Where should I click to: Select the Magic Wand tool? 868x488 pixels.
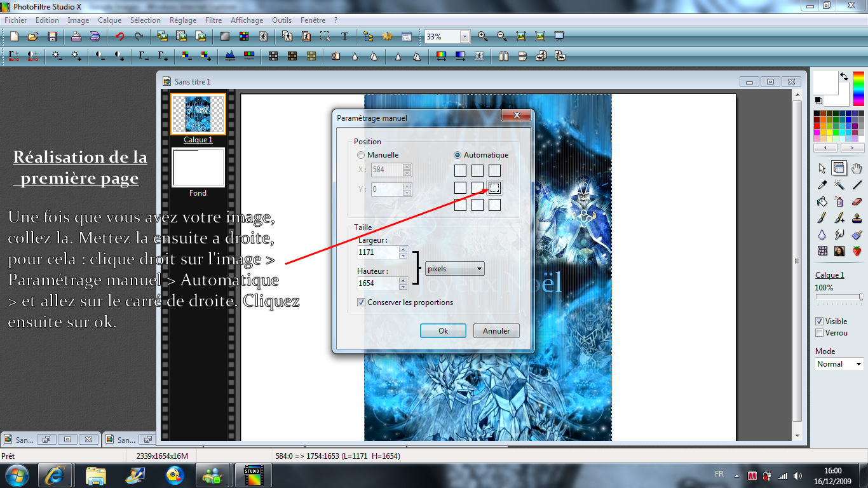pos(839,185)
